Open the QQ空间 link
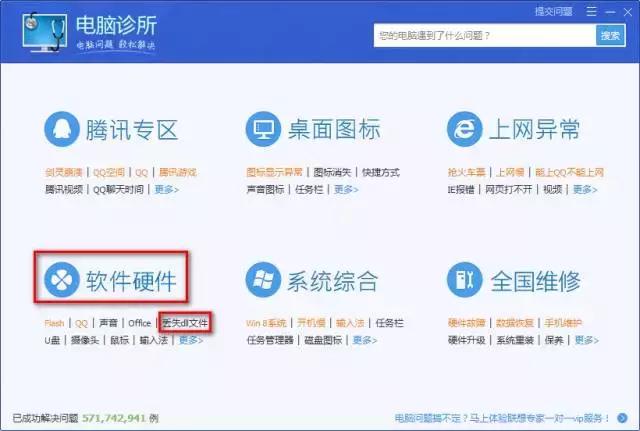The height and width of the screenshot is (431, 640). coord(109,173)
